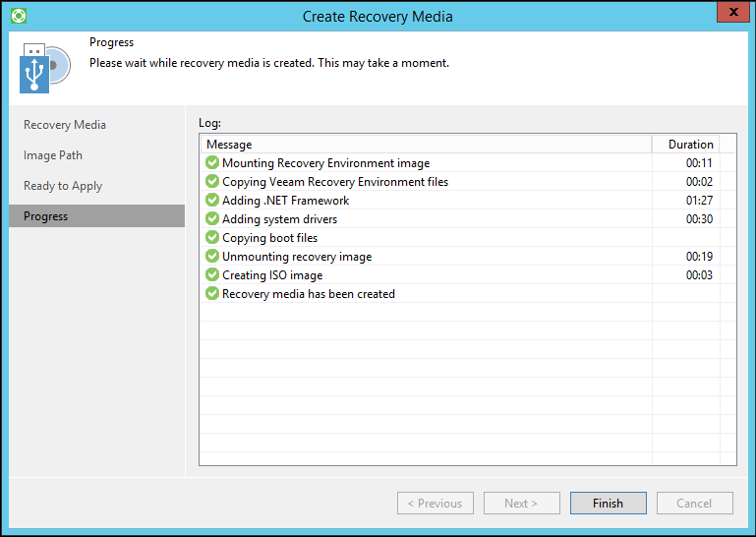Click the Cancel button

coord(694,504)
